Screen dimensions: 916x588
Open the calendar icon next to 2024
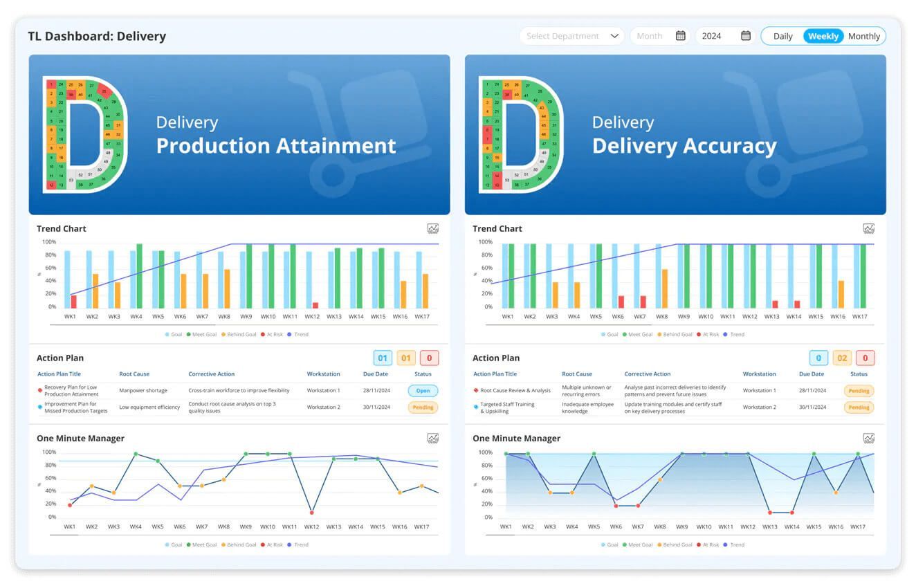pos(744,35)
